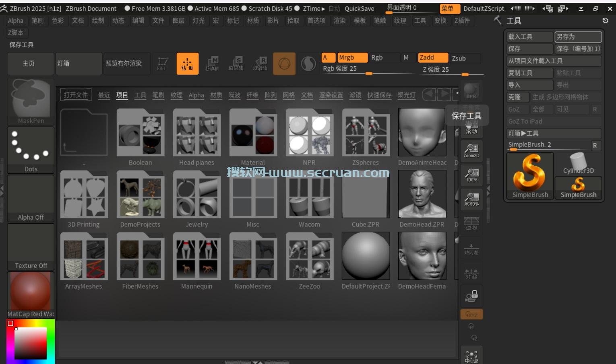Collapse the left tray divider arrow
The height and width of the screenshot is (364, 616).
[2, 191]
